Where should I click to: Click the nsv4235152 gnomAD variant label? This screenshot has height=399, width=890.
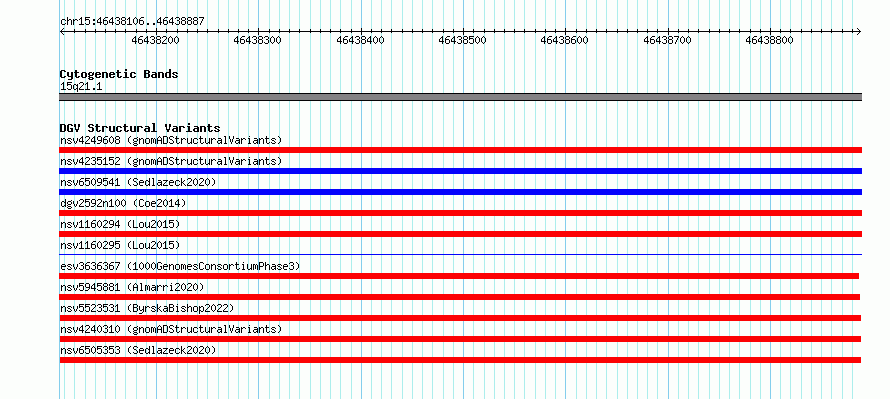171,161
